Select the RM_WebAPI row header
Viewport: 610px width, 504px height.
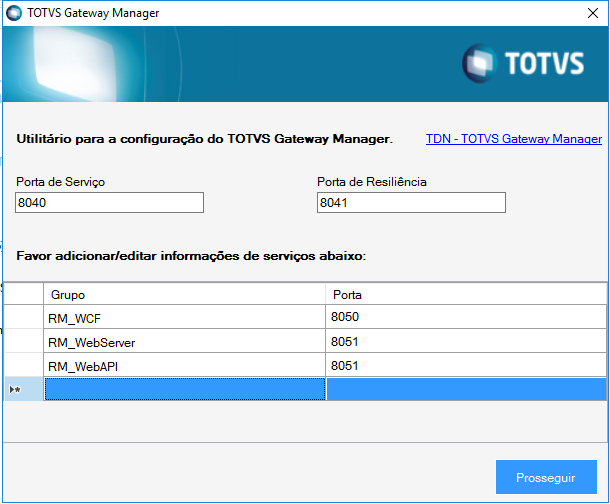pos(23,365)
